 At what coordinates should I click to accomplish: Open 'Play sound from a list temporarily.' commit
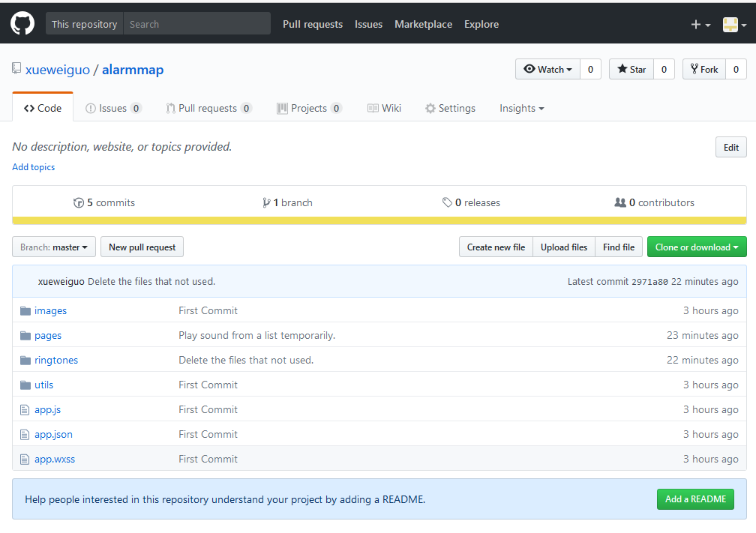257,335
